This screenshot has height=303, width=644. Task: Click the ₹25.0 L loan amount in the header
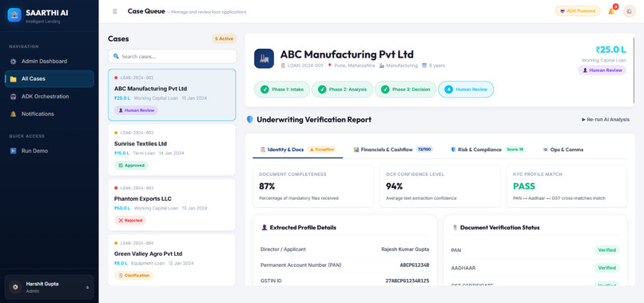pyautogui.click(x=610, y=50)
